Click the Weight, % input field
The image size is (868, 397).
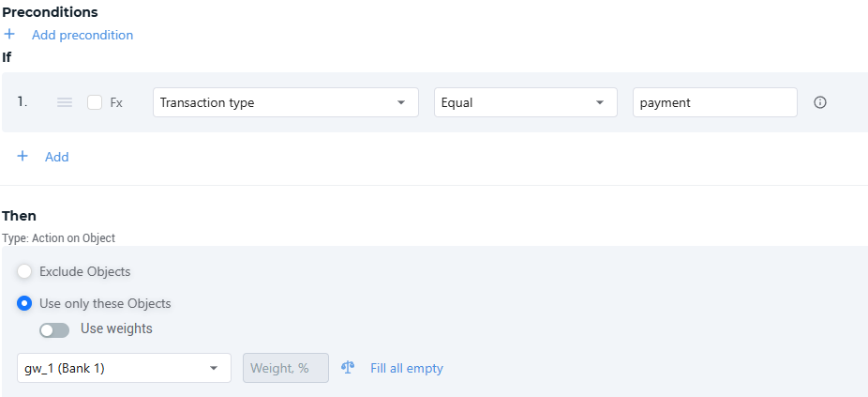[286, 368]
